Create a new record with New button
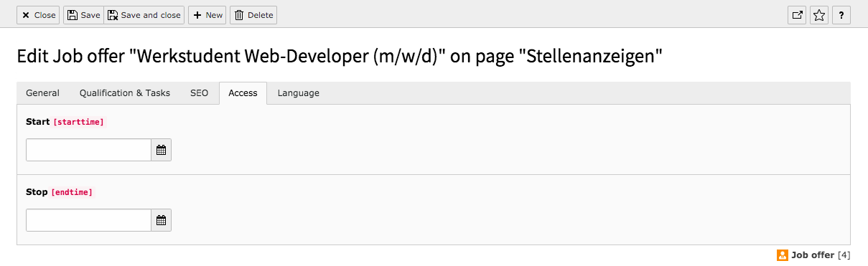 [207, 15]
